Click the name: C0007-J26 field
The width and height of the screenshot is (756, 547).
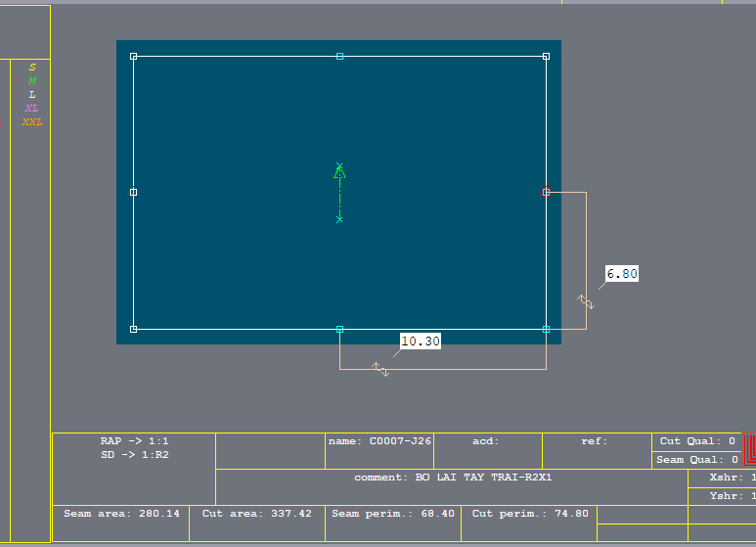(379, 451)
